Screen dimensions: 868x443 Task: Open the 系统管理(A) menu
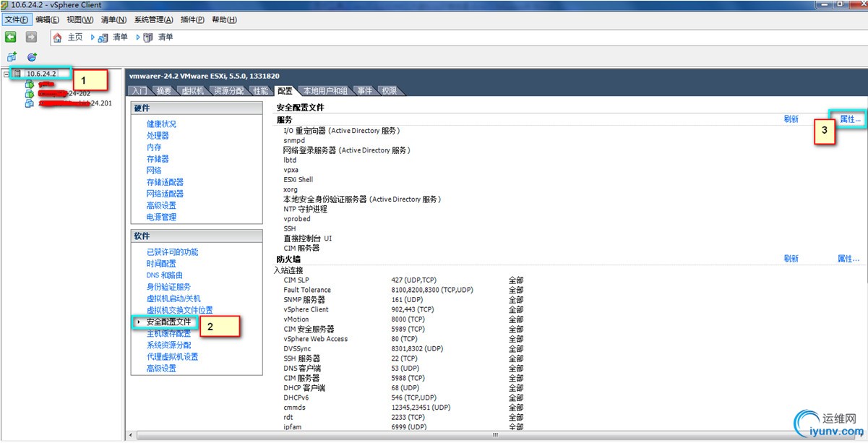click(153, 20)
